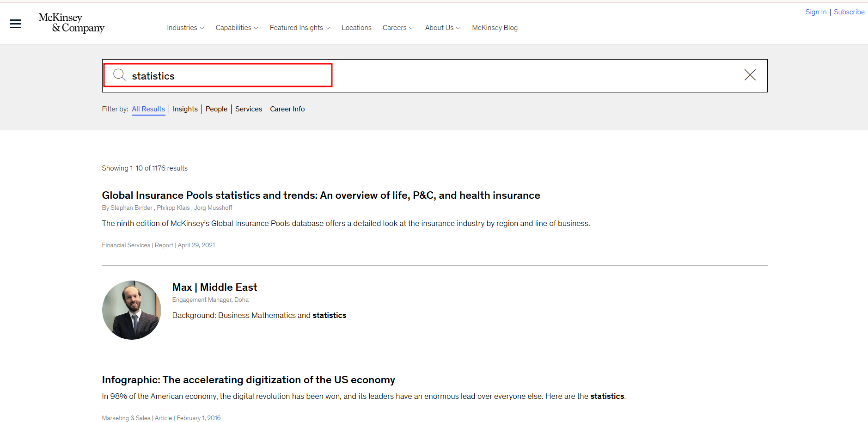The image size is (868, 422).
Task: Select the All Results filter
Action: coord(148,109)
